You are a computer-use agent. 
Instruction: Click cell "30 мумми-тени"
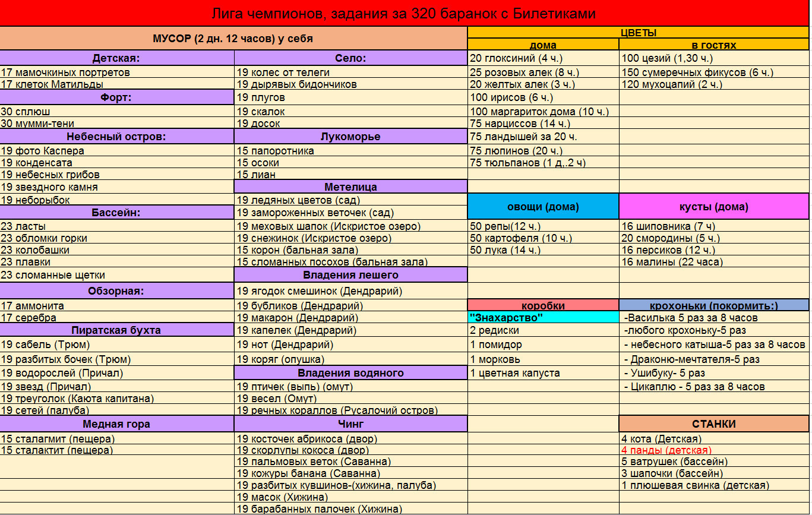coord(116,124)
